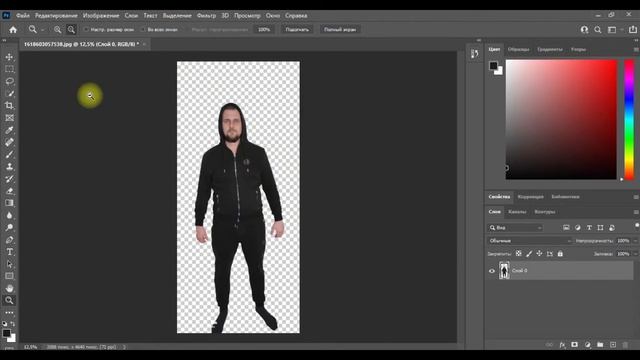Image resolution: width=640 pixels, height=360 pixels.
Task: Click the 100% zoom button
Action: coord(264,30)
